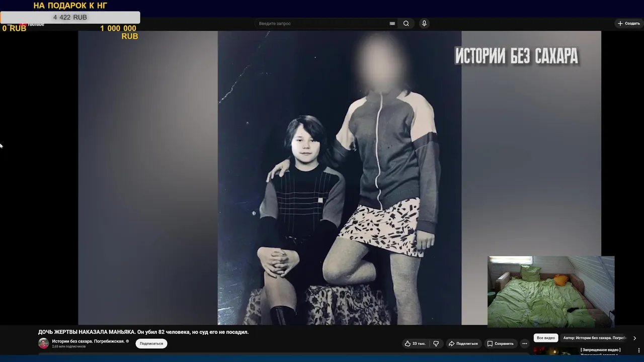644x362 pixels.
Task: Click the YouTube search magnifier icon
Action: [x=406, y=24]
